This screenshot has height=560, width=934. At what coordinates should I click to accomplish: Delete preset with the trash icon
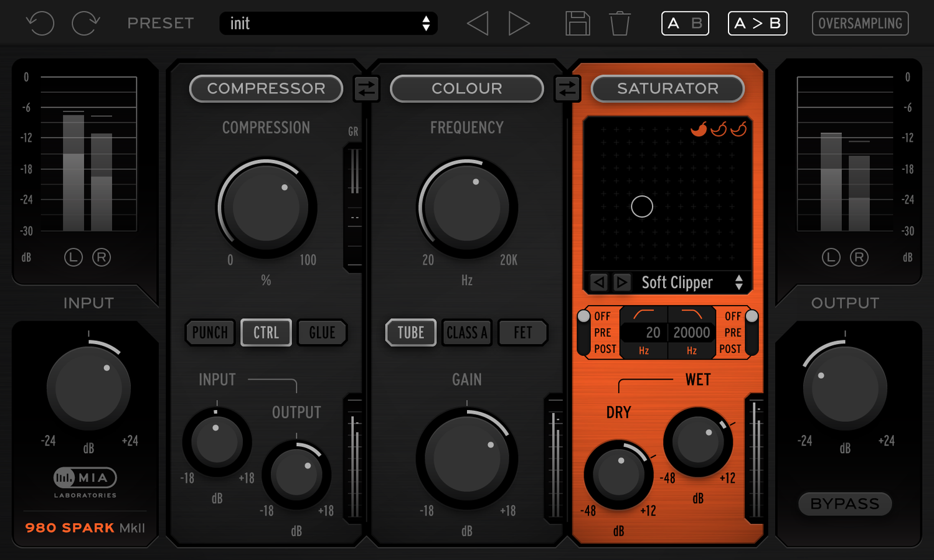620,24
